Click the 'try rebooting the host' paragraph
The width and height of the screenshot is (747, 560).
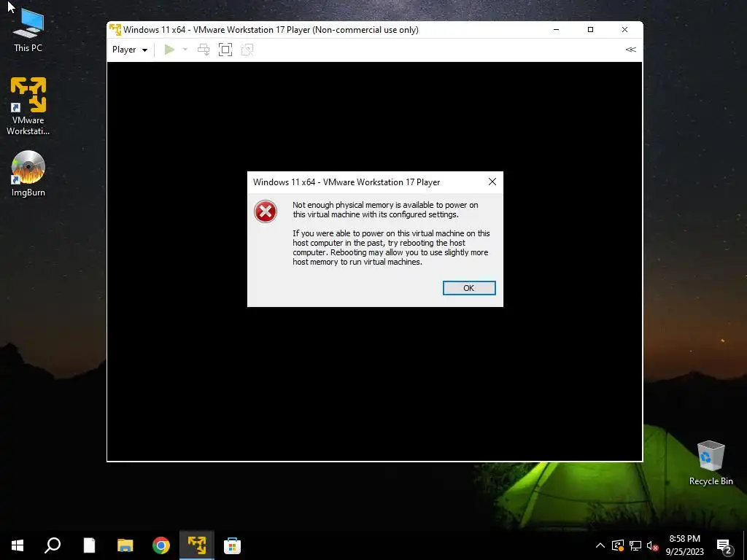point(391,248)
